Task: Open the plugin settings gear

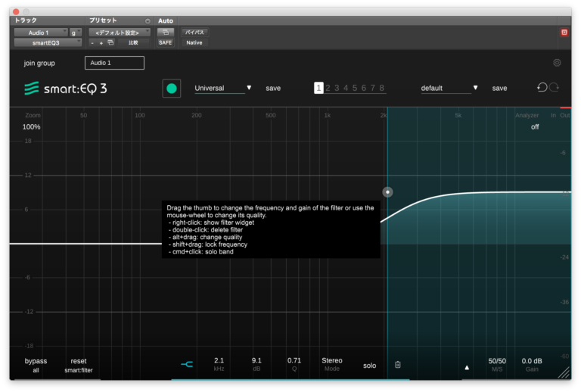Action: (x=557, y=63)
